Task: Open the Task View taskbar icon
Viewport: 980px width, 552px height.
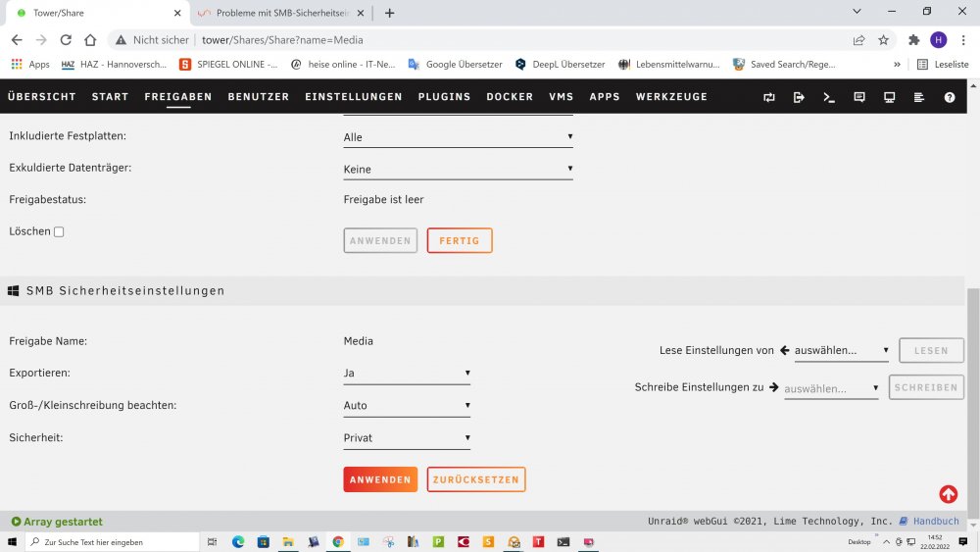Action: click(x=212, y=542)
